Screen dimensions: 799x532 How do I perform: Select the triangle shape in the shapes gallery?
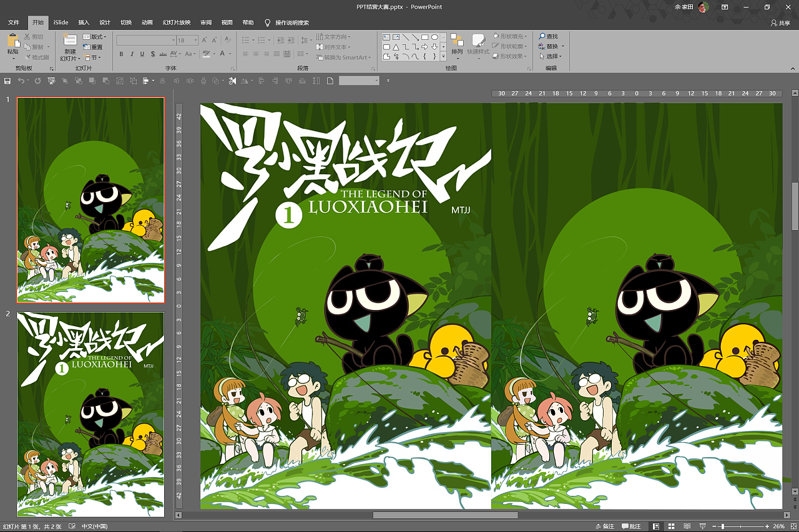click(x=396, y=47)
